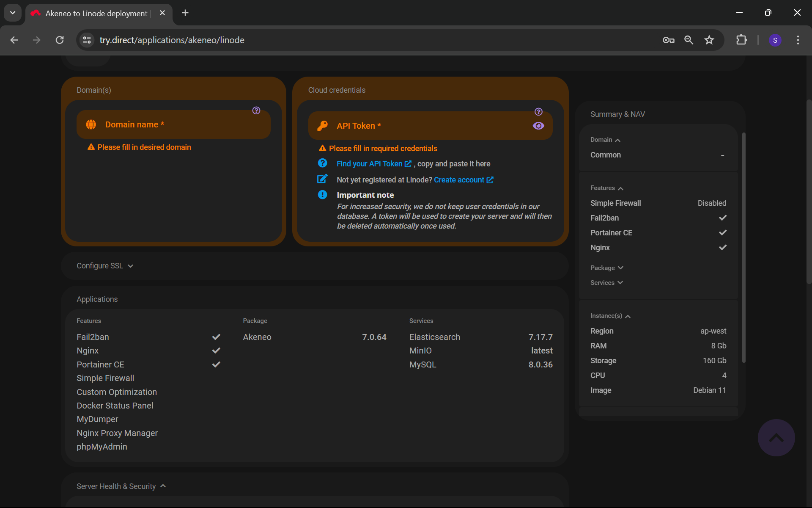This screenshot has width=812, height=508.
Task: Click Portainer CE checkmark in Summary panel
Action: coord(723,232)
